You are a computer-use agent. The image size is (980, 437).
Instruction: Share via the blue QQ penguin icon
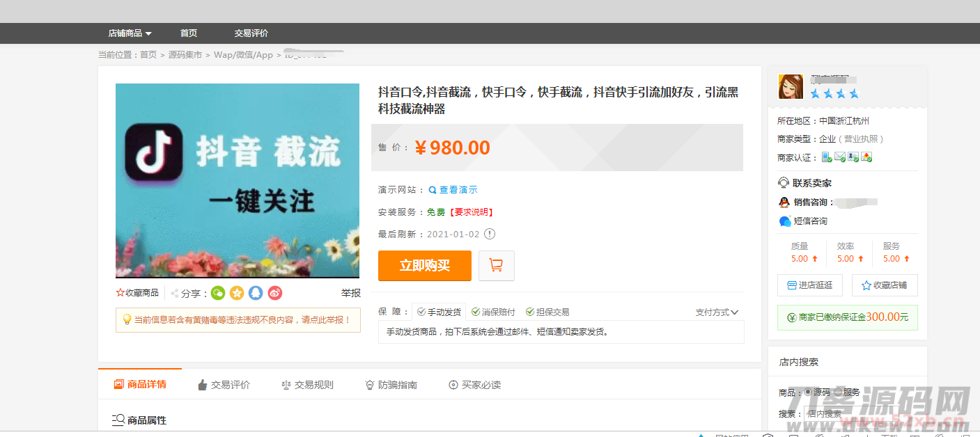tap(256, 293)
